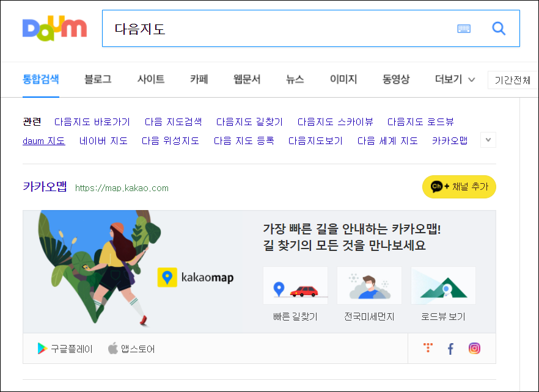Click the 카카오맵 related search link
The width and height of the screenshot is (539, 392).
point(450,141)
